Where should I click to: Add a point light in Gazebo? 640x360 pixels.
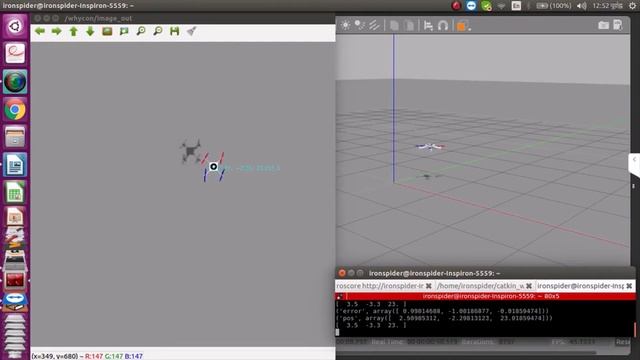(345, 25)
